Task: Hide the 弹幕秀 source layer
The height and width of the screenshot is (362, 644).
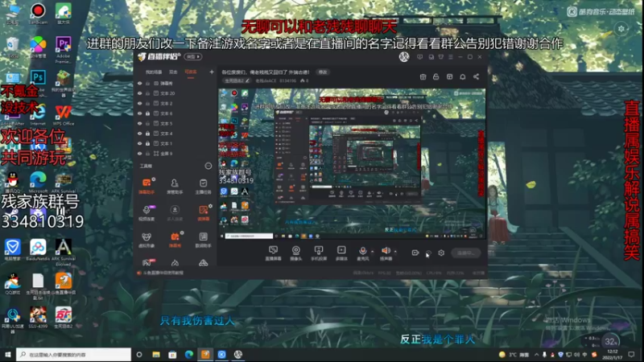Action: click(139, 84)
